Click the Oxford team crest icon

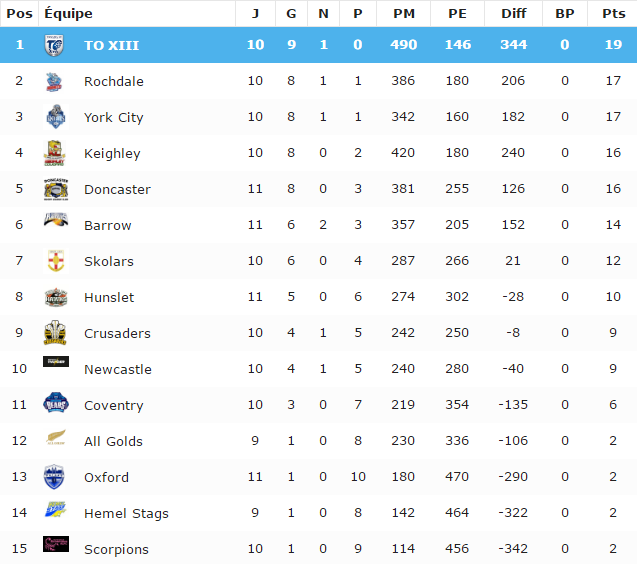[x=55, y=477]
